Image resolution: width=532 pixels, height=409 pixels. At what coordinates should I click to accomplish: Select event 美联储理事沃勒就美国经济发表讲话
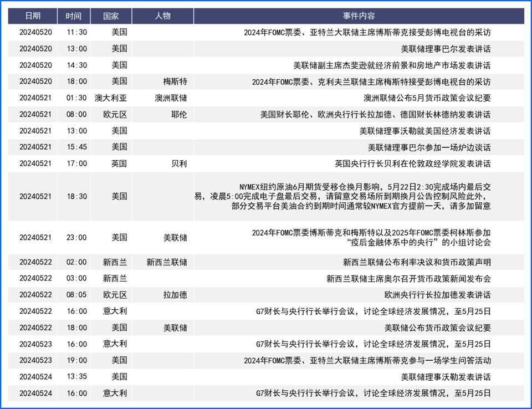pos(425,131)
